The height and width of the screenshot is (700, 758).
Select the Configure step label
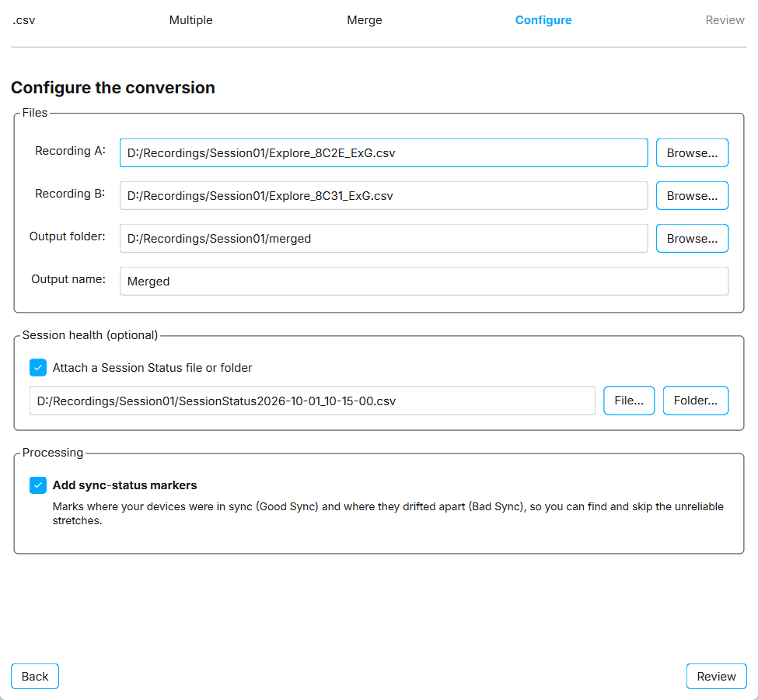(x=543, y=20)
